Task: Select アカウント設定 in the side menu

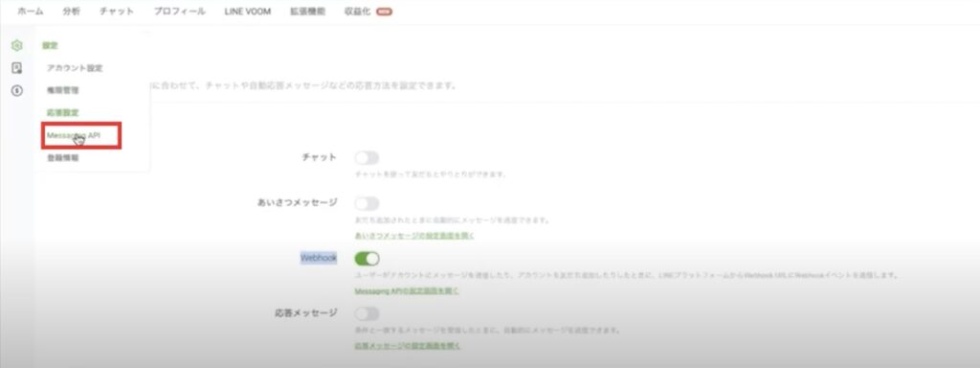Action: tap(75, 68)
